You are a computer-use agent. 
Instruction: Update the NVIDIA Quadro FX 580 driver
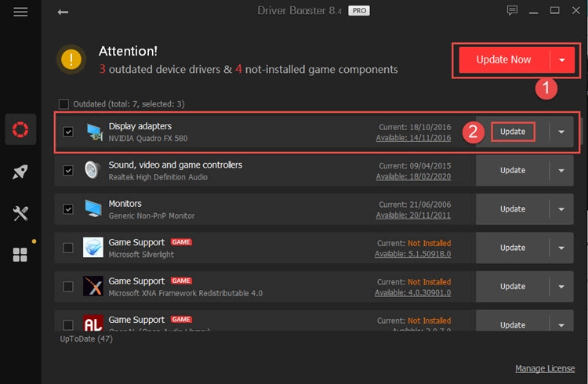[513, 132]
